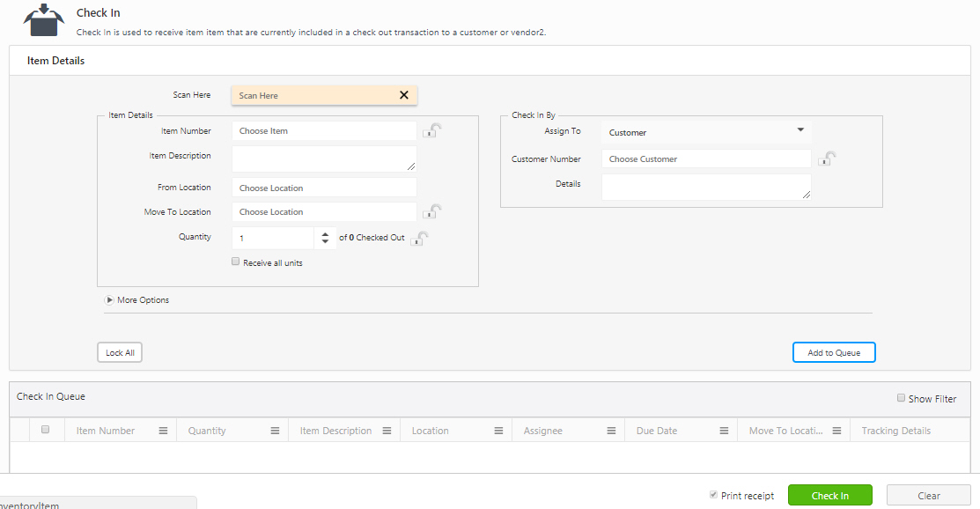Check the select-all checkbox in queue header
Image resolution: width=980 pixels, height=509 pixels.
(46, 430)
